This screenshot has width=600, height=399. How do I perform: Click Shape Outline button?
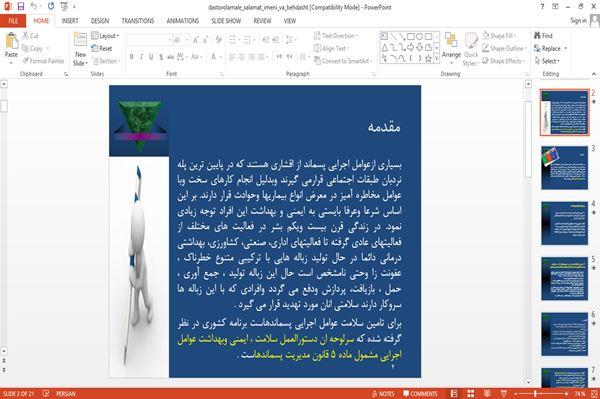[x=504, y=48]
